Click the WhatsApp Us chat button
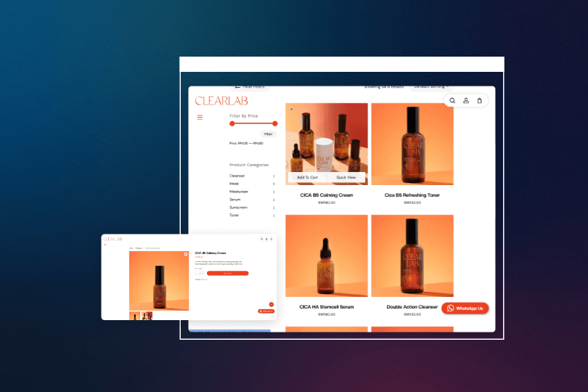Viewport: 588px width, 392px height. 465,308
